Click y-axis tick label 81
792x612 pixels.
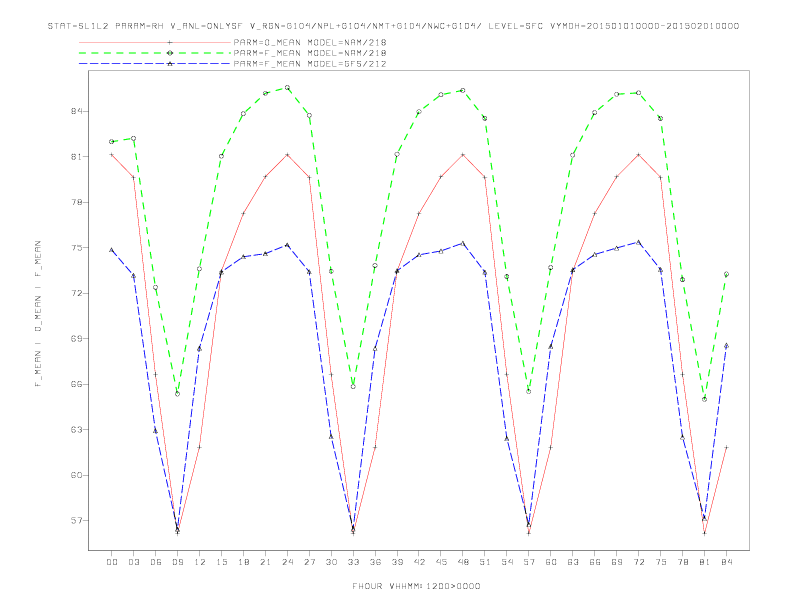coord(76,157)
